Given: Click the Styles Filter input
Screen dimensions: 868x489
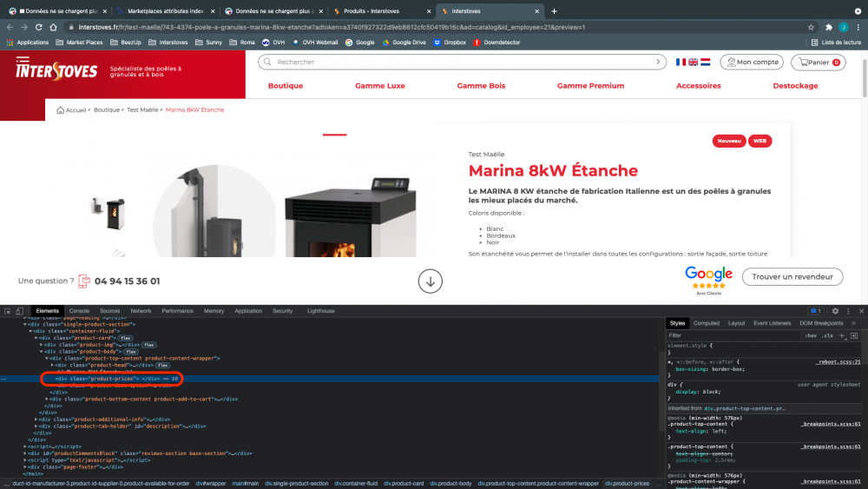Looking at the screenshot, I should tap(733, 335).
